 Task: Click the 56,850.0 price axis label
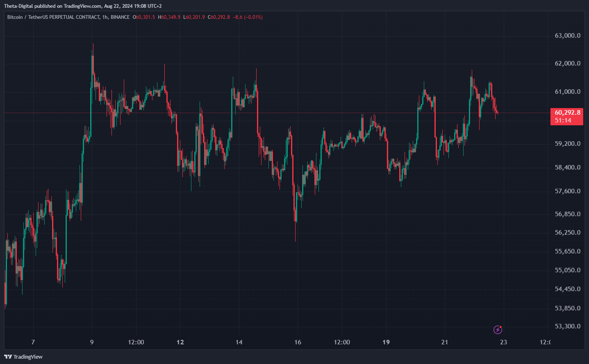(568, 214)
